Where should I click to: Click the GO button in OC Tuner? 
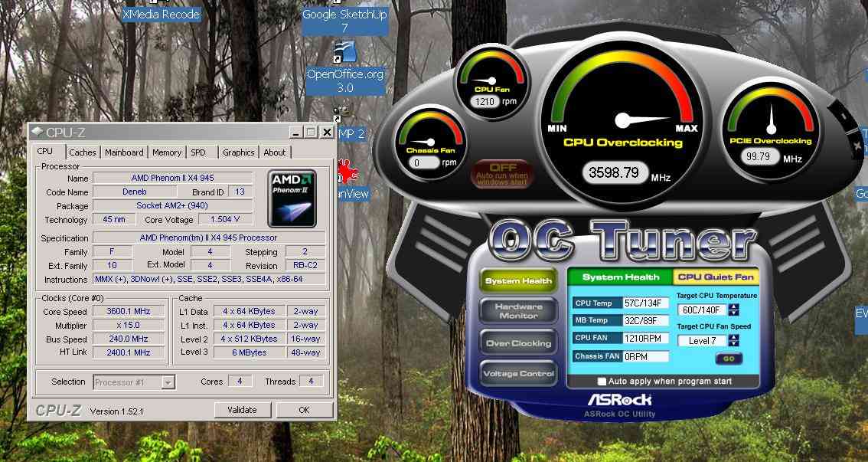click(729, 359)
